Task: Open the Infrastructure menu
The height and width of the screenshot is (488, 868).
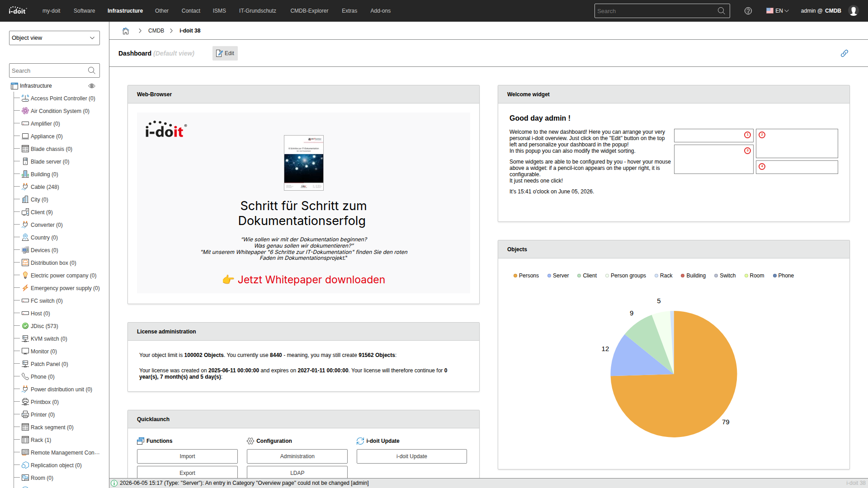Action: (125, 11)
